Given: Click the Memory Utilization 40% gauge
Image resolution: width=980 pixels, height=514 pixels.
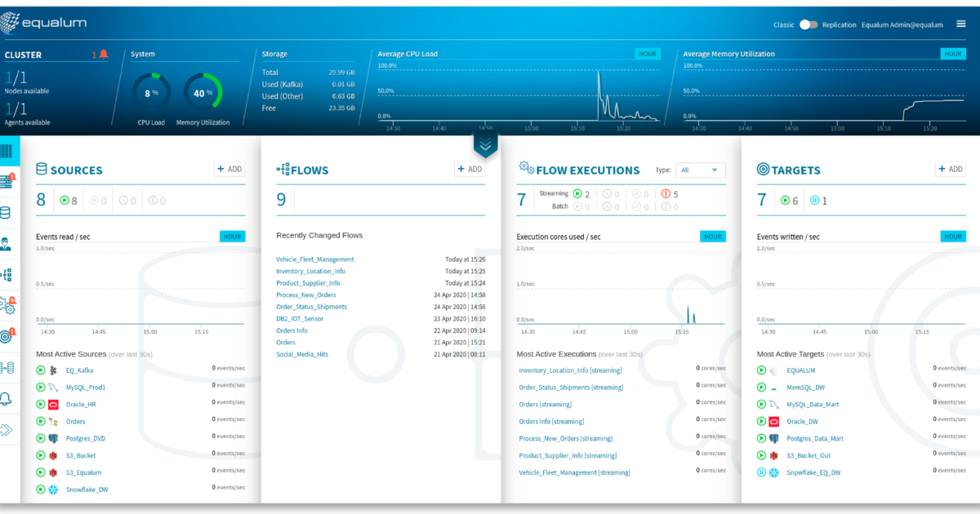Looking at the screenshot, I should coord(203,93).
